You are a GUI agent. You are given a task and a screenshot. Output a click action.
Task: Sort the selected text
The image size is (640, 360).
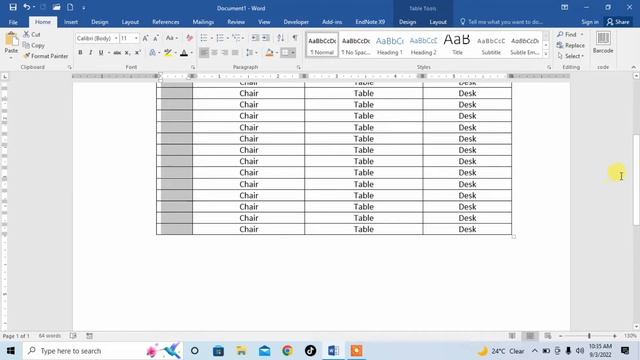click(280, 38)
